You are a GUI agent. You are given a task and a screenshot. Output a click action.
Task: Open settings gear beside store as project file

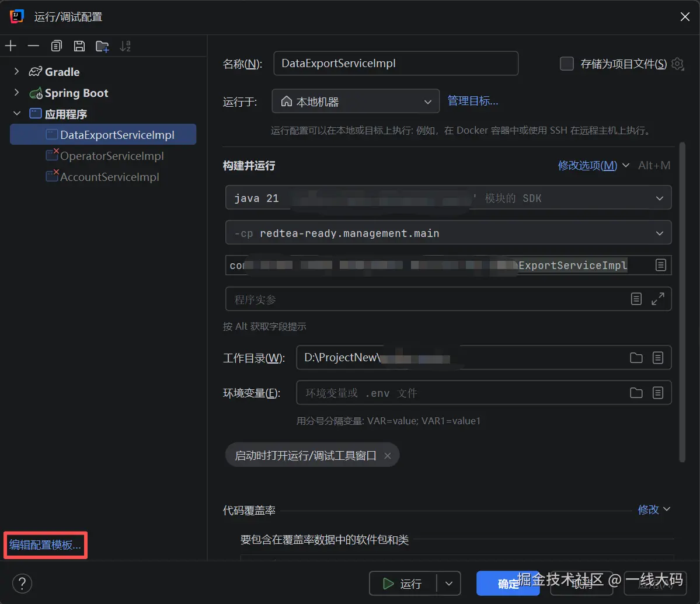[x=678, y=64]
